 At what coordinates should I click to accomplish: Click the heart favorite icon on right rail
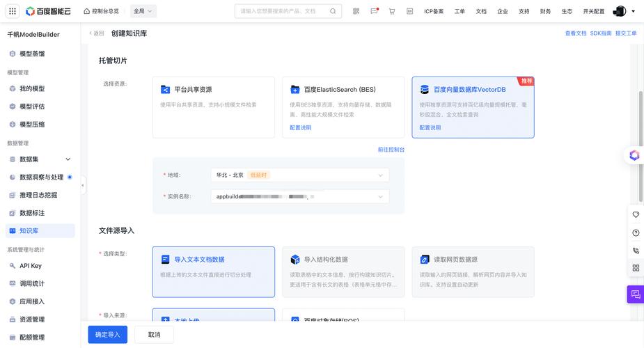point(636,214)
